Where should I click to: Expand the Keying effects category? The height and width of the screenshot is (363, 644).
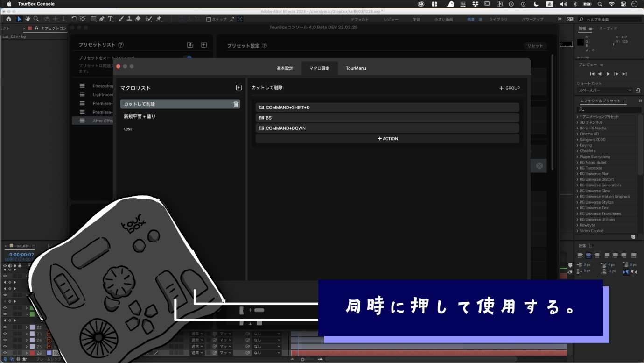coord(577,145)
